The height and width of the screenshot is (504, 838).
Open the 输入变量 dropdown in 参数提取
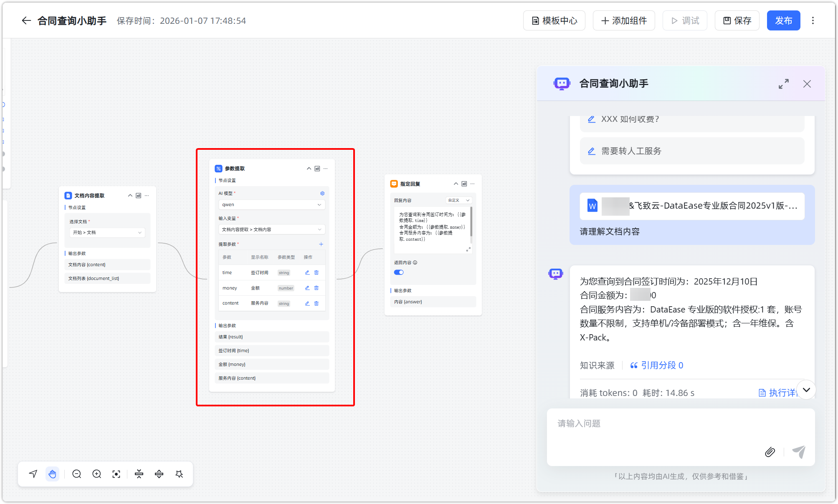272,229
